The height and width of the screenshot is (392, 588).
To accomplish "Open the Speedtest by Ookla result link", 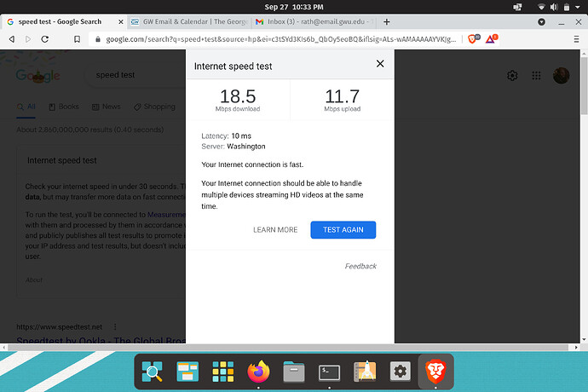I will 101,340.
